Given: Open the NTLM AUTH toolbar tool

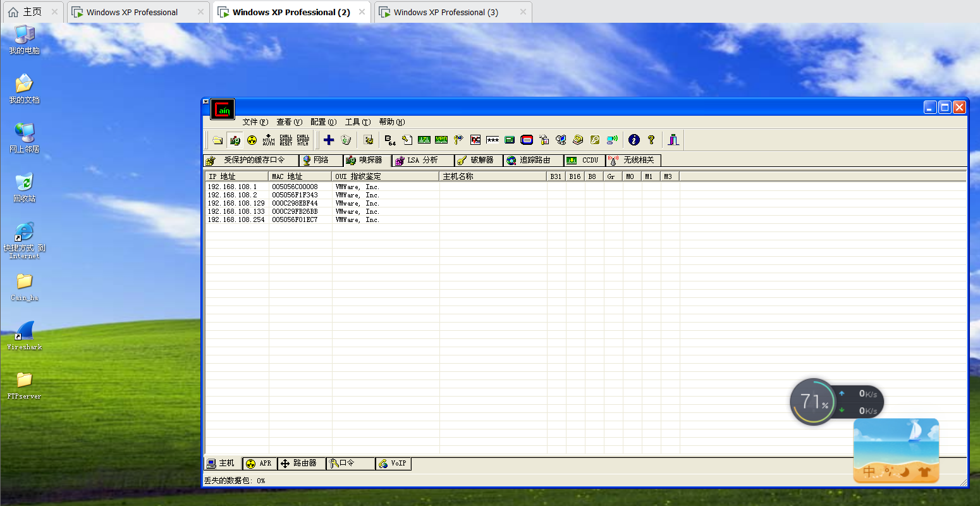Looking at the screenshot, I should 269,140.
